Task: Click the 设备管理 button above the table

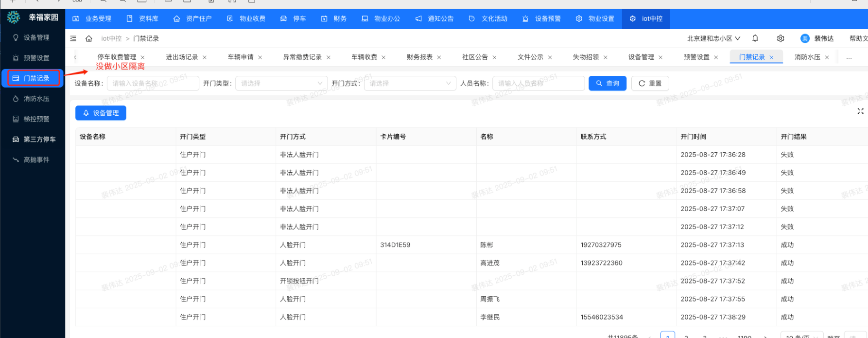Action: (101, 113)
